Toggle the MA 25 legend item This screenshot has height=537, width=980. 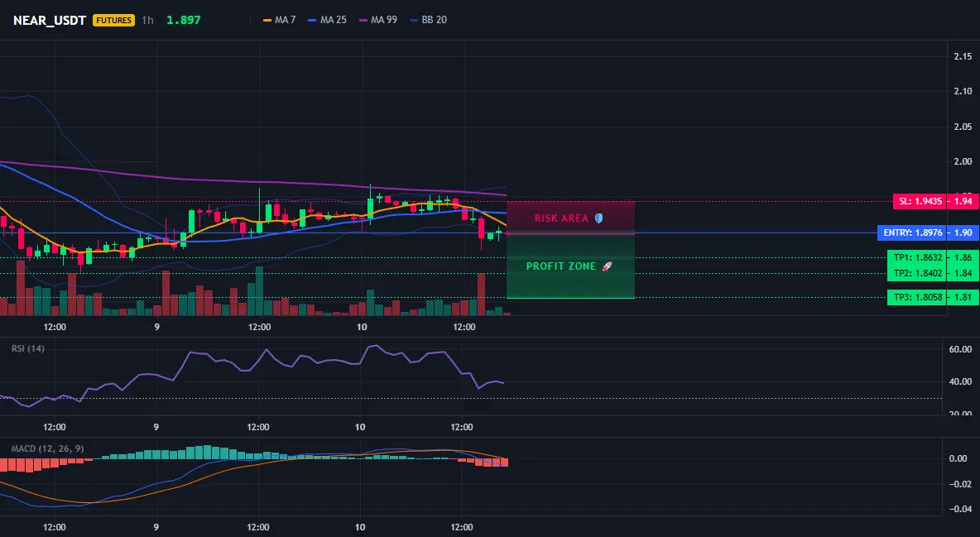point(327,20)
